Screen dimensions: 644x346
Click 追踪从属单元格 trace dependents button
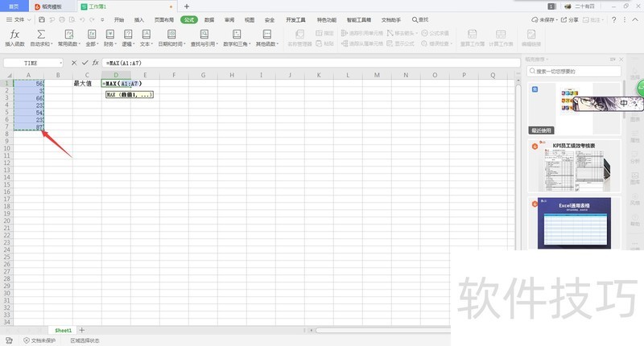click(362, 43)
